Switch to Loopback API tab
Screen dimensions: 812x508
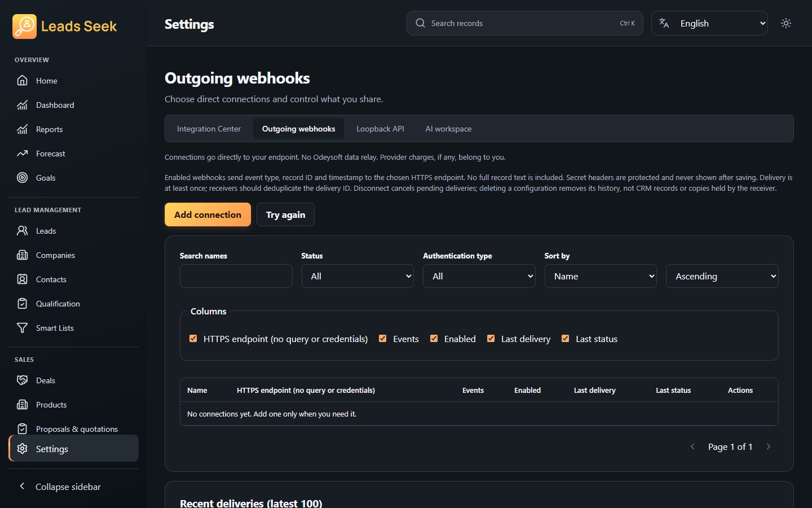pos(381,129)
